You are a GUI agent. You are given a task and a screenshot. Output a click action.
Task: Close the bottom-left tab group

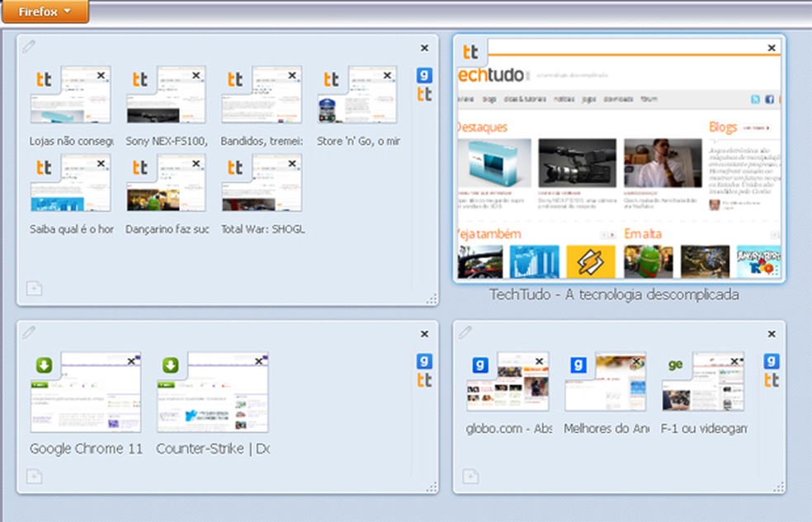pos(423,334)
